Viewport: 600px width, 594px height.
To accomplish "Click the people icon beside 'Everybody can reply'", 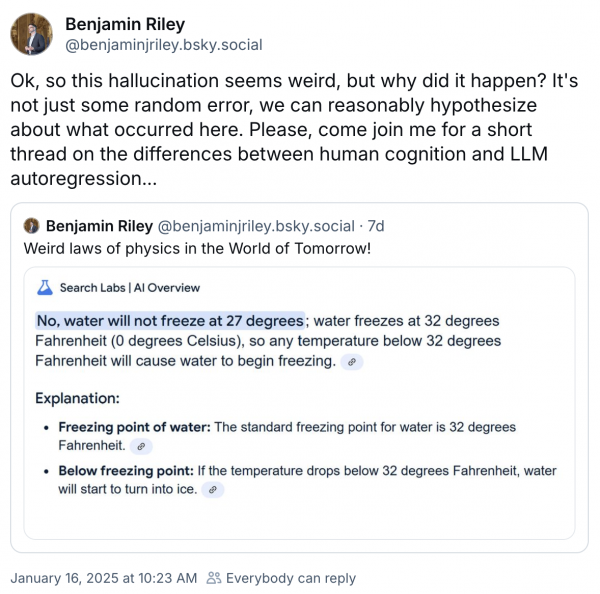I will point(214,578).
